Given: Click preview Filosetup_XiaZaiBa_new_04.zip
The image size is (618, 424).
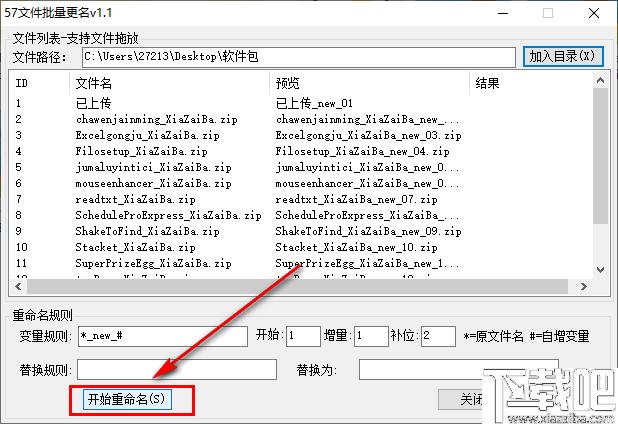Looking at the screenshot, I should (x=362, y=151).
